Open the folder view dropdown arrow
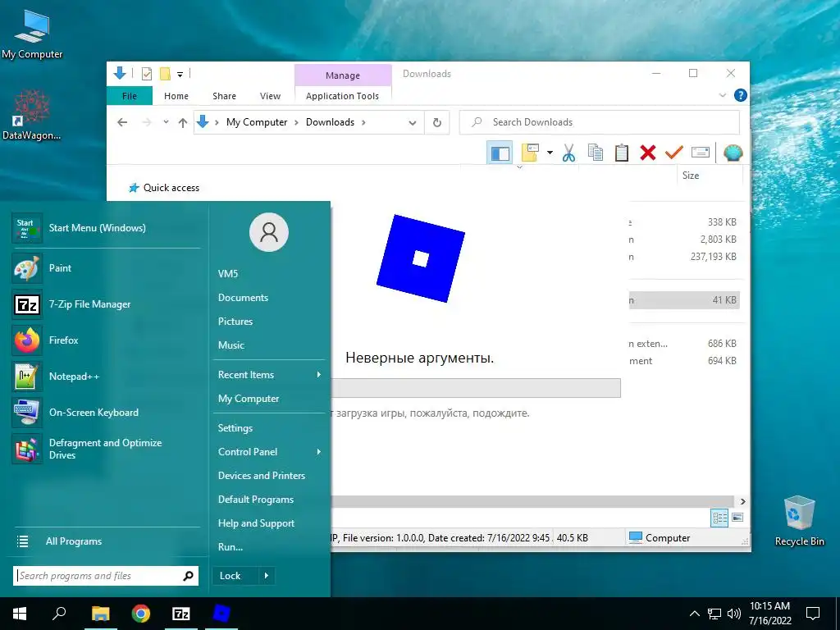Image resolution: width=840 pixels, height=630 pixels. 550,153
